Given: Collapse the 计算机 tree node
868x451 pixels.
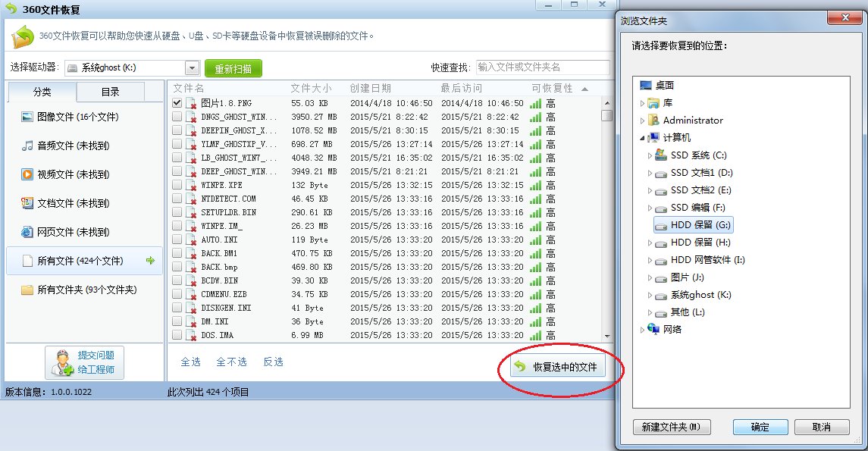Looking at the screenshot, I should point(643,137).
